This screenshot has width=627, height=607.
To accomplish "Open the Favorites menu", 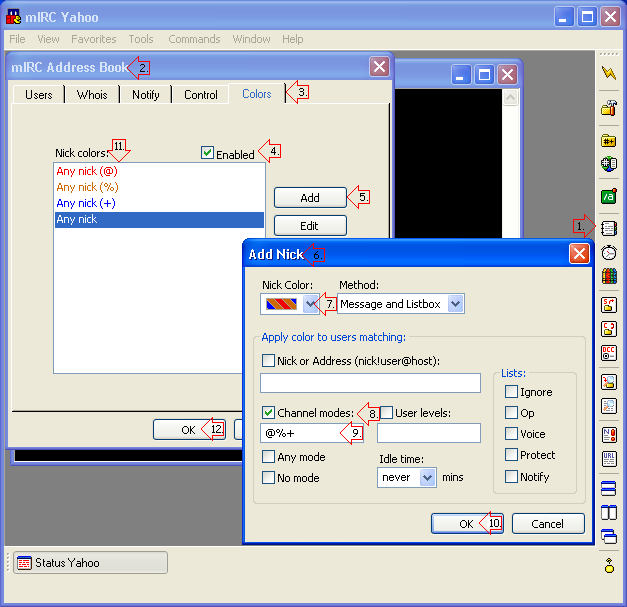I will click(94, 39).
